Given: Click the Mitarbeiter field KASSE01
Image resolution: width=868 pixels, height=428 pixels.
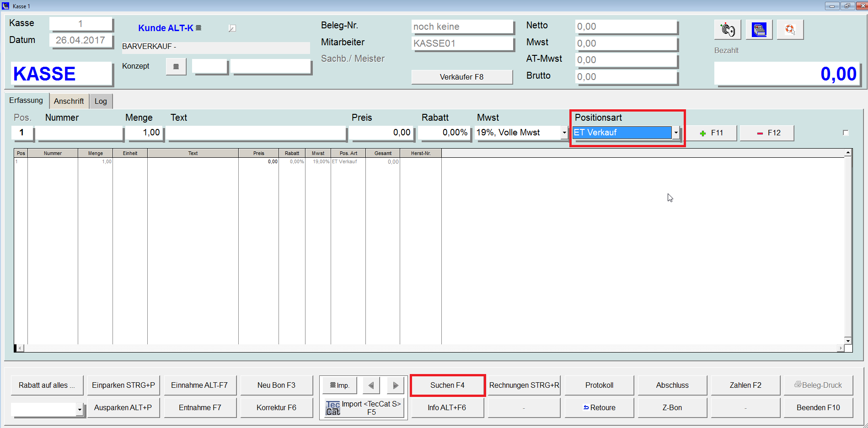Looking at the screenshot, I should (462, 43).
